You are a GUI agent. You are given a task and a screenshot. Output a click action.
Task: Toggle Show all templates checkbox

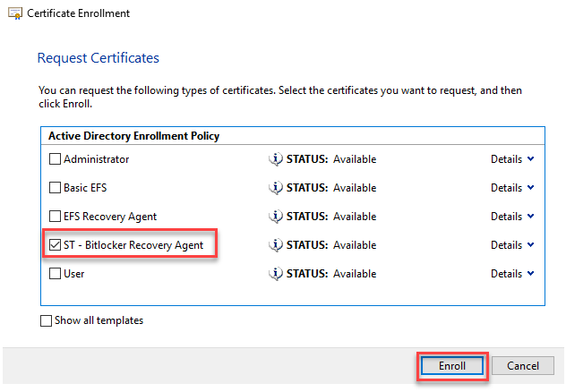click(47, 321)
